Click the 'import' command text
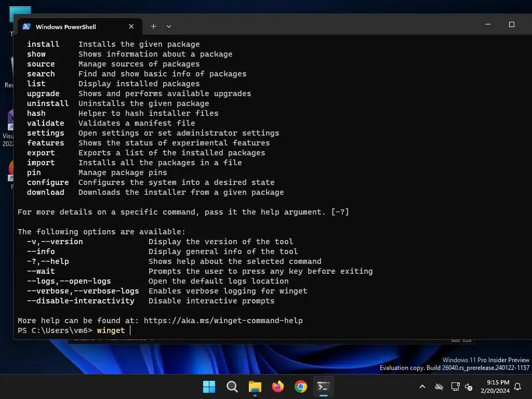Screen dimensions: 532x399 click(41, 163)
